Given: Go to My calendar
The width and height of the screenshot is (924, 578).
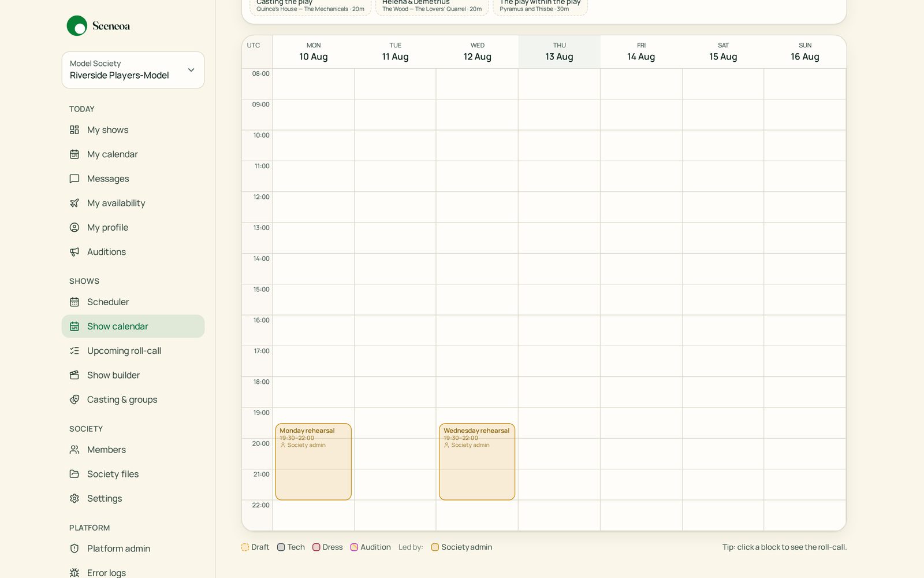Looking at the screenshot, I should [133, 154].
